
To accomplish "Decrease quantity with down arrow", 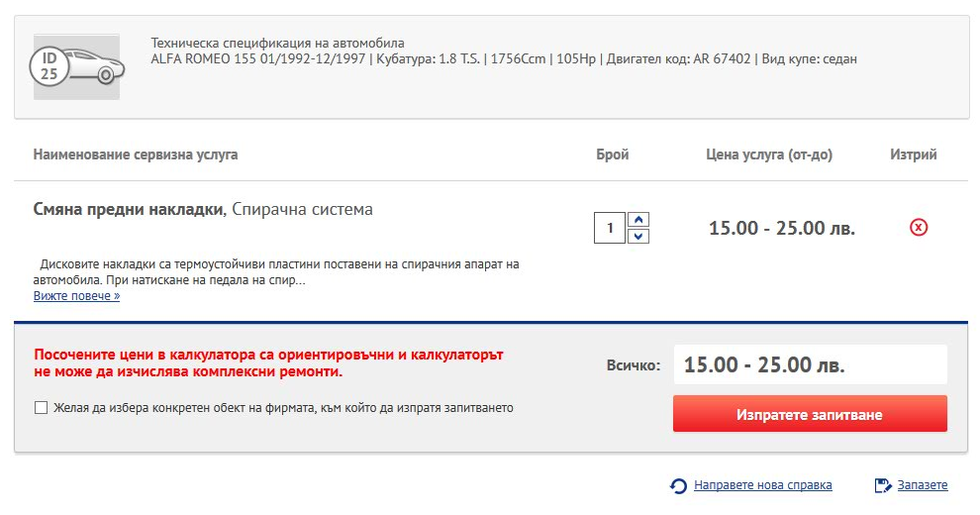I will pos(638,237).
